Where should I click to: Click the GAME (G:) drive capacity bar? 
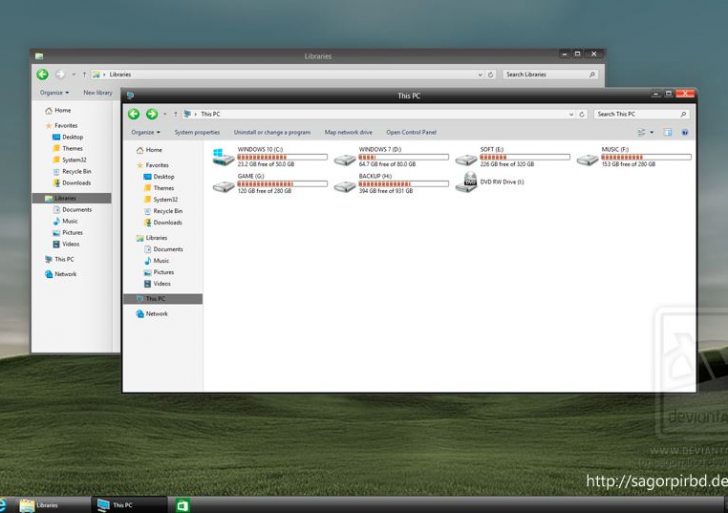tap(265, 184)
